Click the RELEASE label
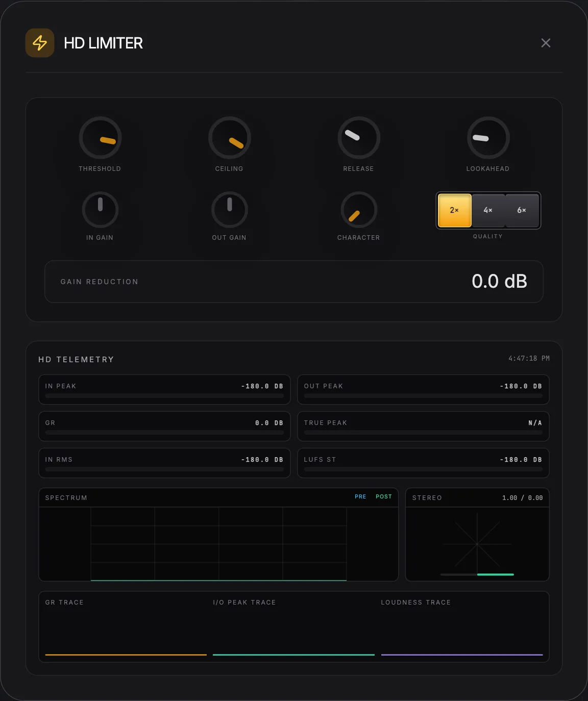The width and height of the screenshot is (588, 701). tap(359, 169)
